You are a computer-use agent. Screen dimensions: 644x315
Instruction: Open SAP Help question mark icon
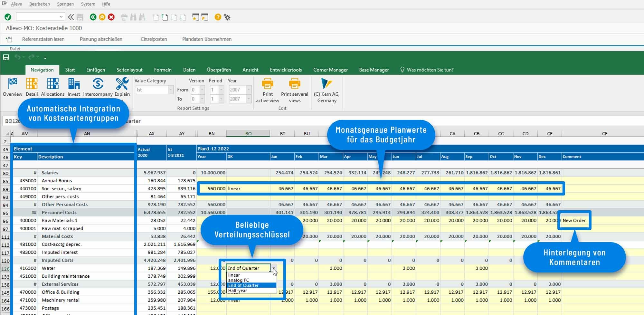(218, 17)
